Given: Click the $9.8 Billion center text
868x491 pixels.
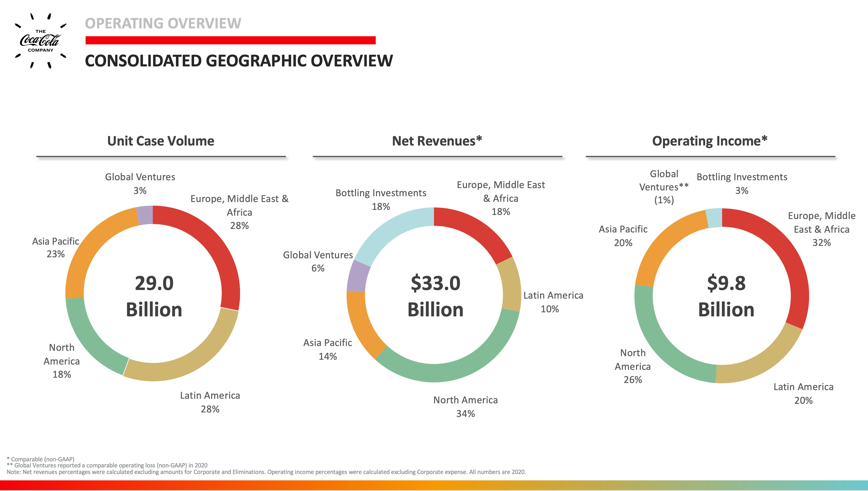Looking at the screenshot, I should [x=726, y=296].
